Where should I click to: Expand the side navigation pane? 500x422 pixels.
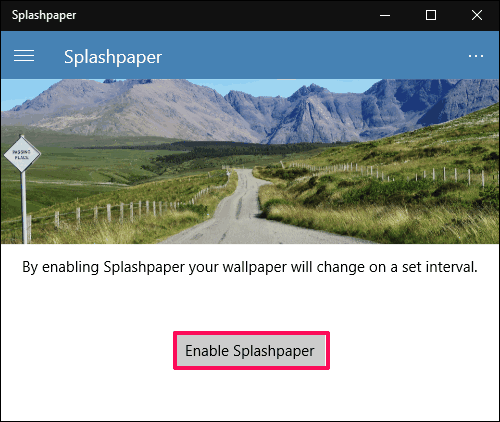(x=24, y=56)
